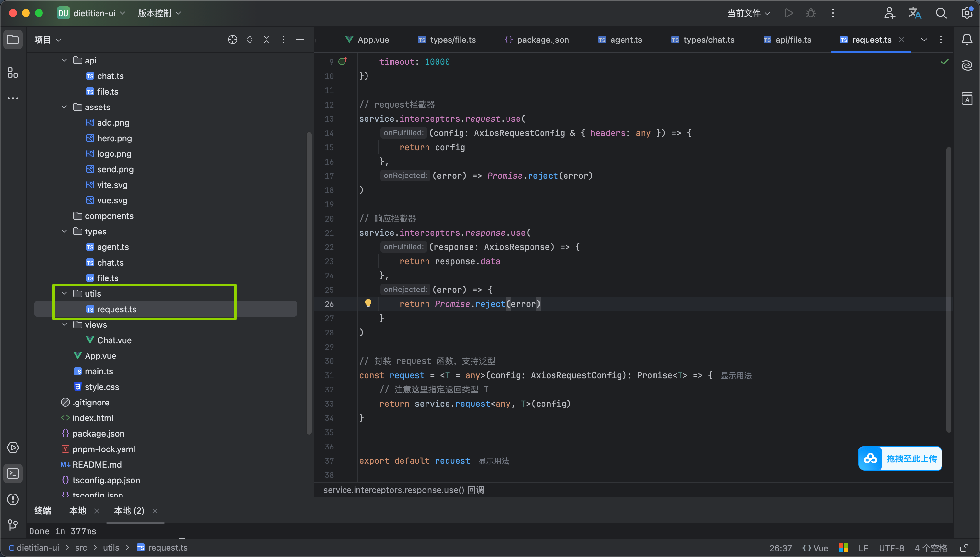Locate the opened file in project tree
The width and height of the screenshot is (980, 557).
coord(232,40)
